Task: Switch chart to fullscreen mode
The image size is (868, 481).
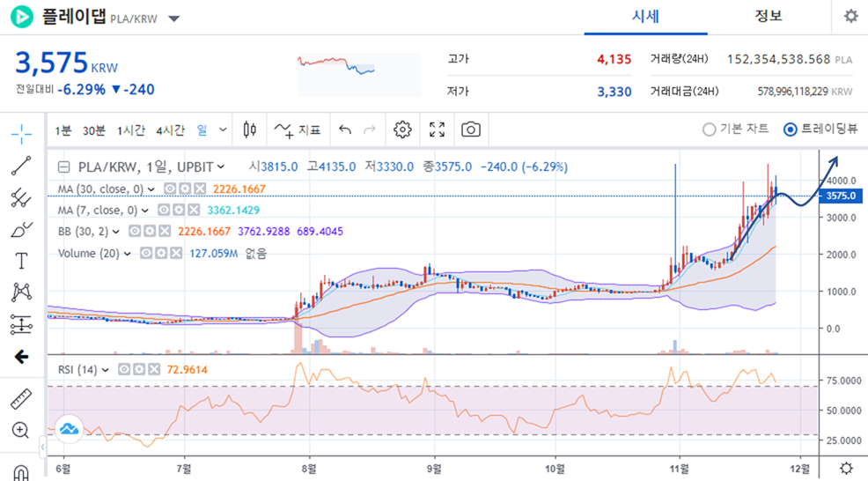Action: [x=438, y=129]
